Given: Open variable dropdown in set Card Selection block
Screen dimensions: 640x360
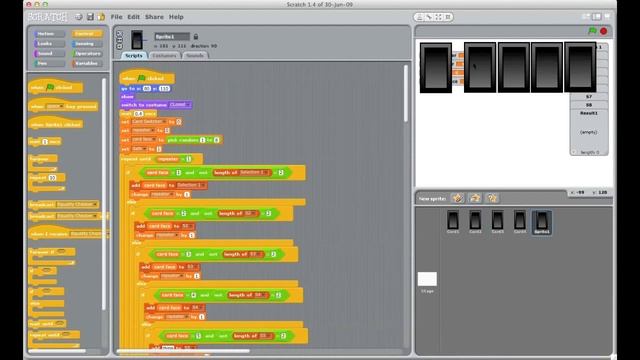Looking at the screenshot, I should 149,122.
